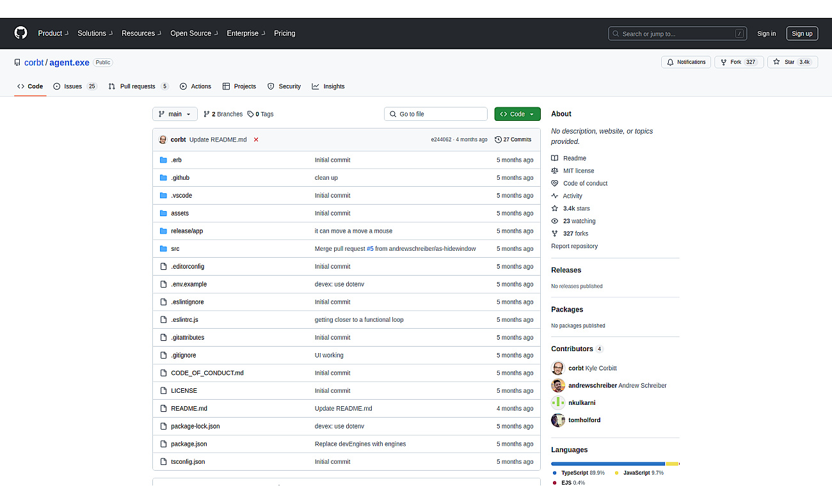Switch to the Issues tab
The height and width of the screenshot is (504, 832).
pos(75,86)
